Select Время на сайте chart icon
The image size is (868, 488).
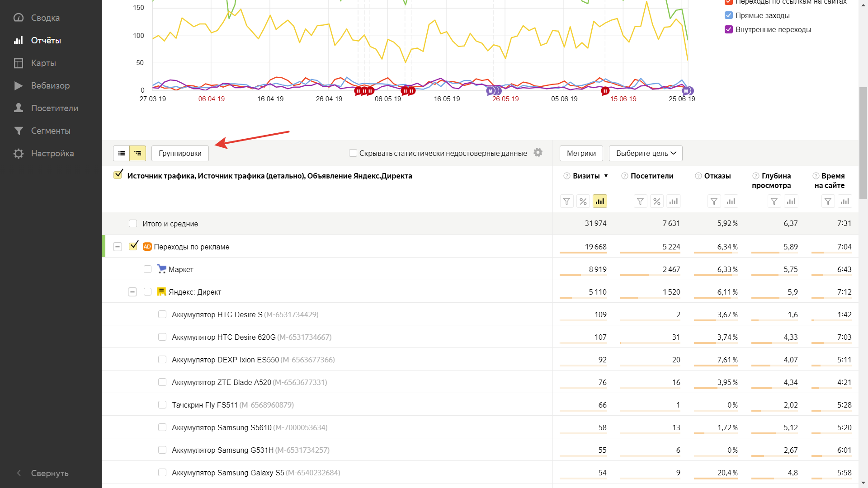pyautogui.click(x=845, y=202)
